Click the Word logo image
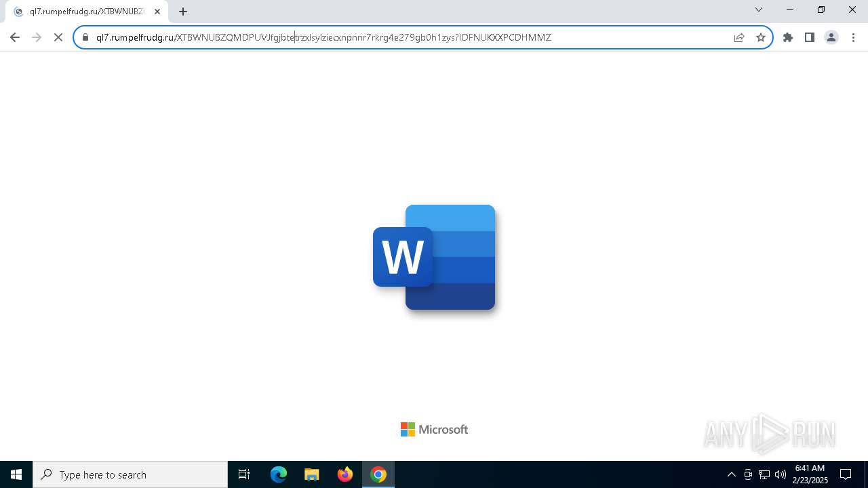The image size is (868, 488). 434,257
